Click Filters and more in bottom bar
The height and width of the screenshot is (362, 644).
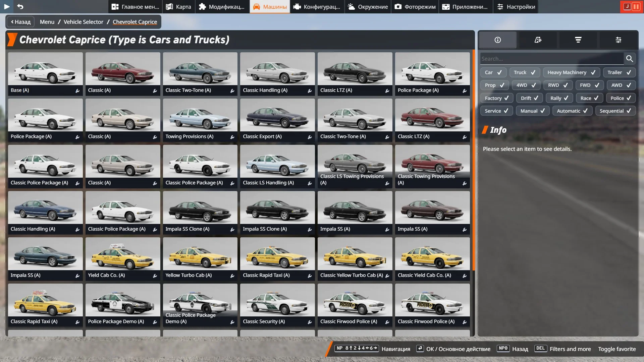[x=570, y=349]
